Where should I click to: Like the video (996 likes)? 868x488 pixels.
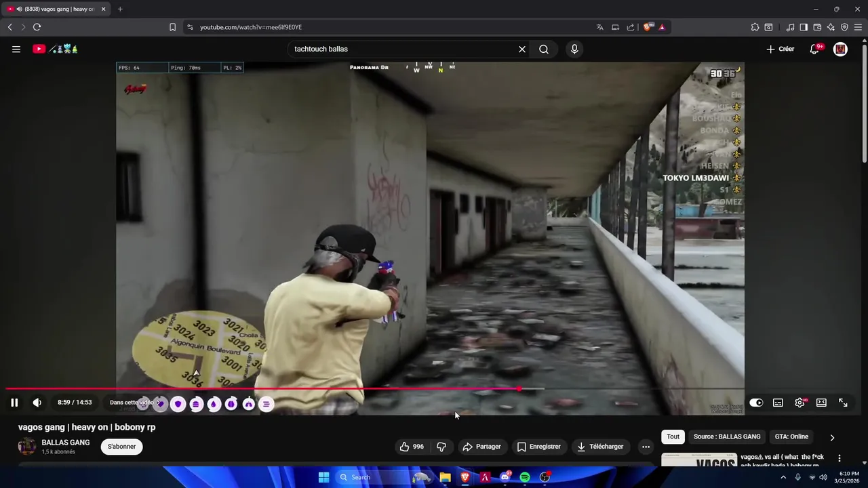(x=412, y=447)
